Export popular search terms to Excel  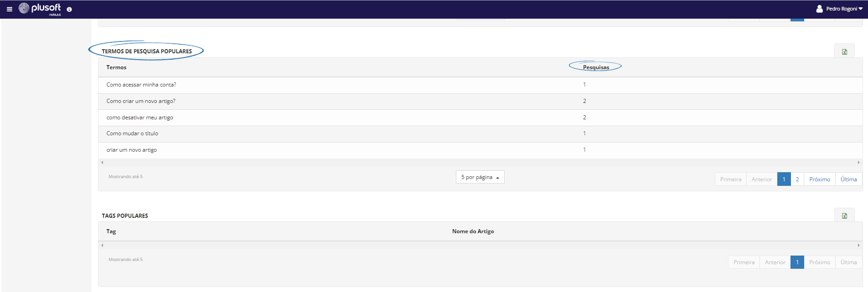(x=844, y=51)
